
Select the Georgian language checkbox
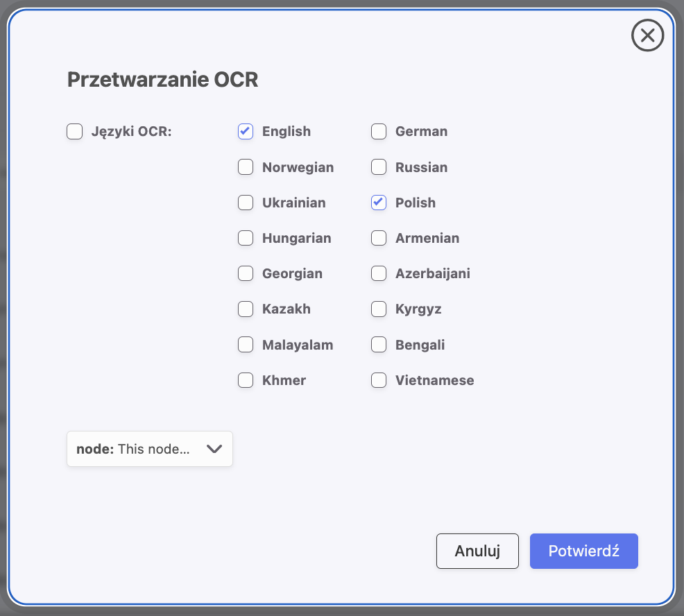(246, 273)
